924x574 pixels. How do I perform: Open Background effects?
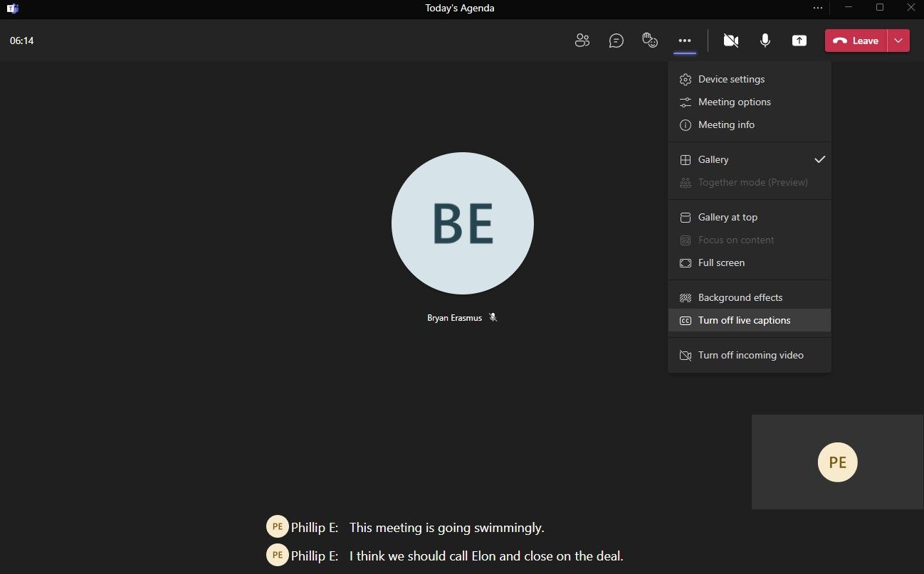coord(740,298)
